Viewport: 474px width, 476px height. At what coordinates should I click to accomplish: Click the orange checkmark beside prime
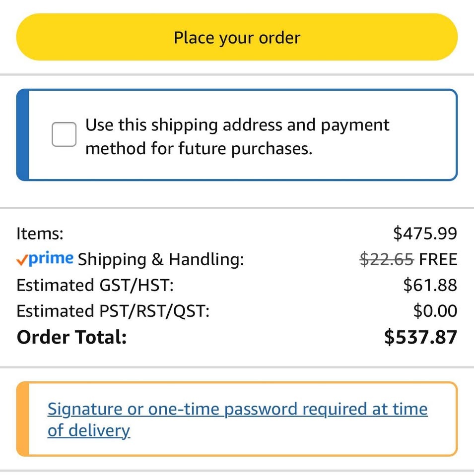22,259
